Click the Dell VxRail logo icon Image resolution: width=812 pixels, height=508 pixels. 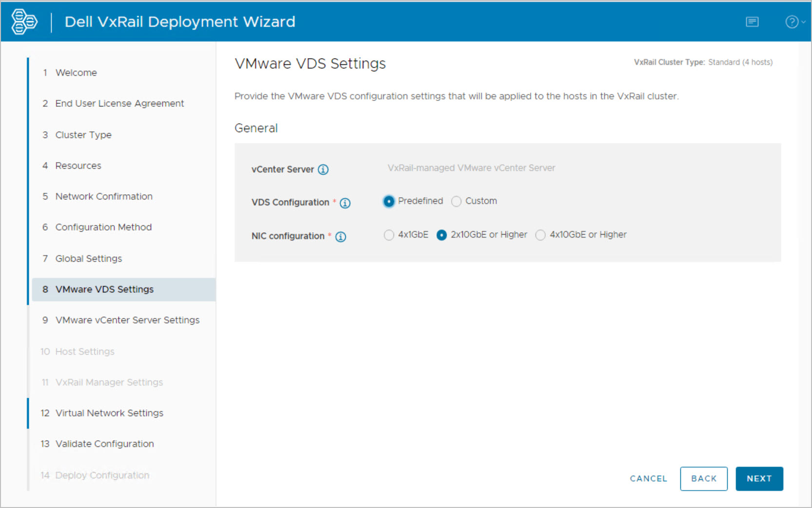[x=24, y=22]
